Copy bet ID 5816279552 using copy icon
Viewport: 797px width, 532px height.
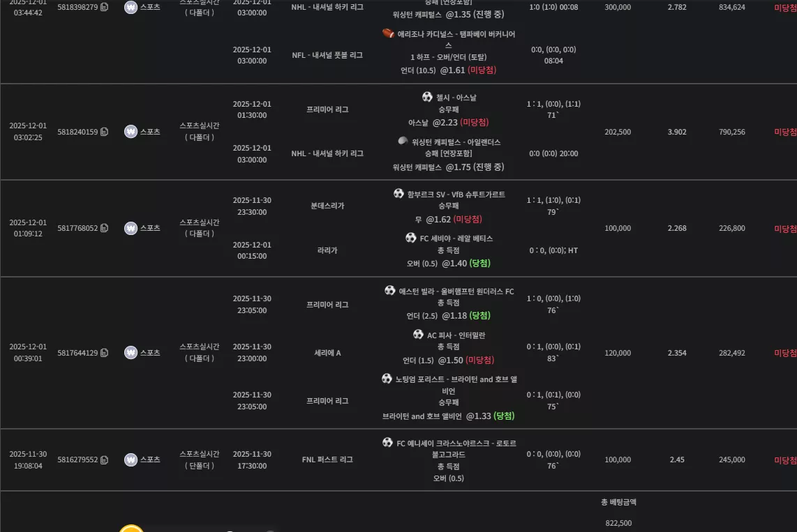click(104, 460)
